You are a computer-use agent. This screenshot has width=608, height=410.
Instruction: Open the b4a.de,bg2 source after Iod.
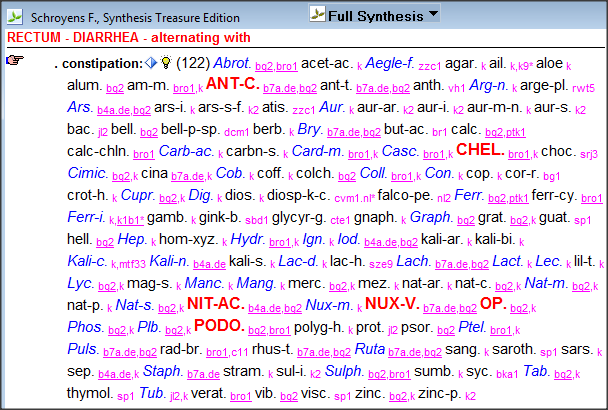tap(391, 242)
